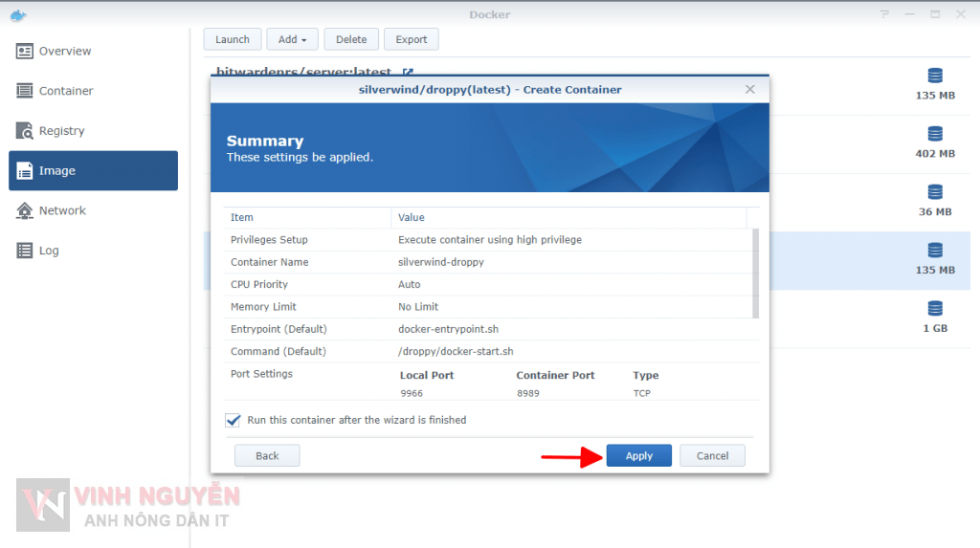The height and width of the screenshot is (548, 980).
Task: Cancel the Create Container wizard
Action: 712,456
